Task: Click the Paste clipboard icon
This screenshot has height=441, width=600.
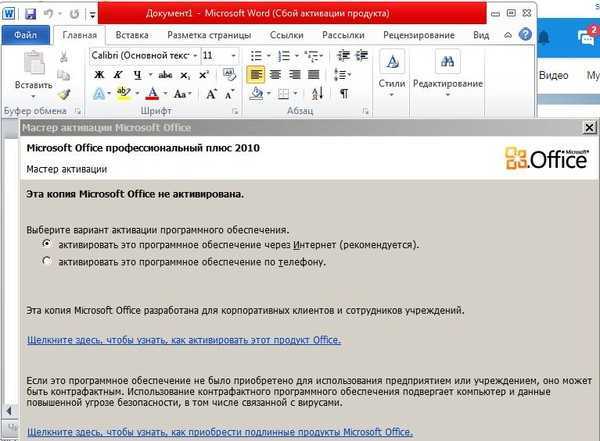Action: pos(34,63)
